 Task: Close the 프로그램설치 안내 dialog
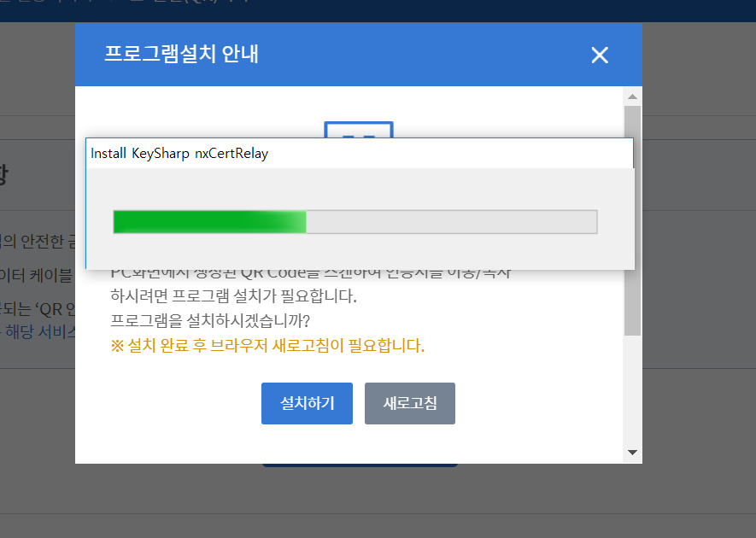point(600,55)
